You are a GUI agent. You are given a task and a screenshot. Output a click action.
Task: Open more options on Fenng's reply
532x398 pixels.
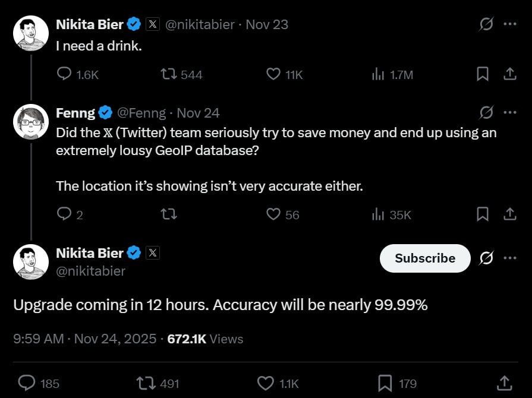pos(510,112)
